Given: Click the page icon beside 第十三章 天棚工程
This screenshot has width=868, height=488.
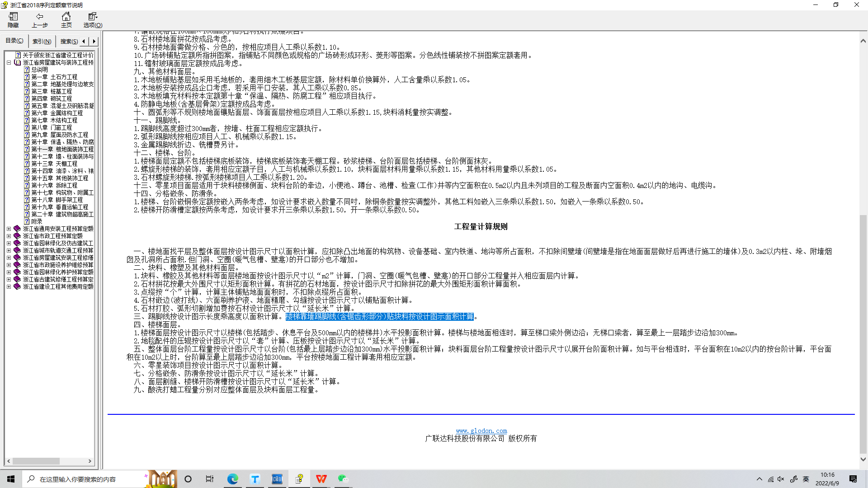Looking at the screenshot, I should pos(27,164).
